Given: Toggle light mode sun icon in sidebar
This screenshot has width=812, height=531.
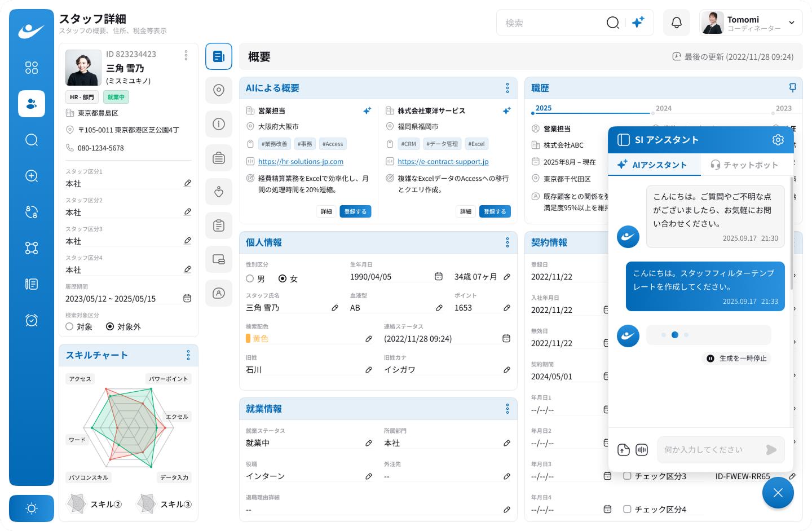Looking at the screenshot, I should click(x=32, y=508).
